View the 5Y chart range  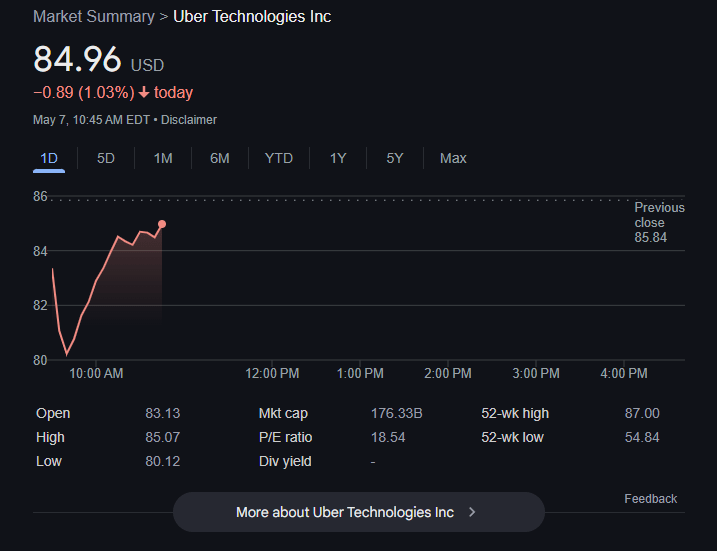click(x=395, y=159)
